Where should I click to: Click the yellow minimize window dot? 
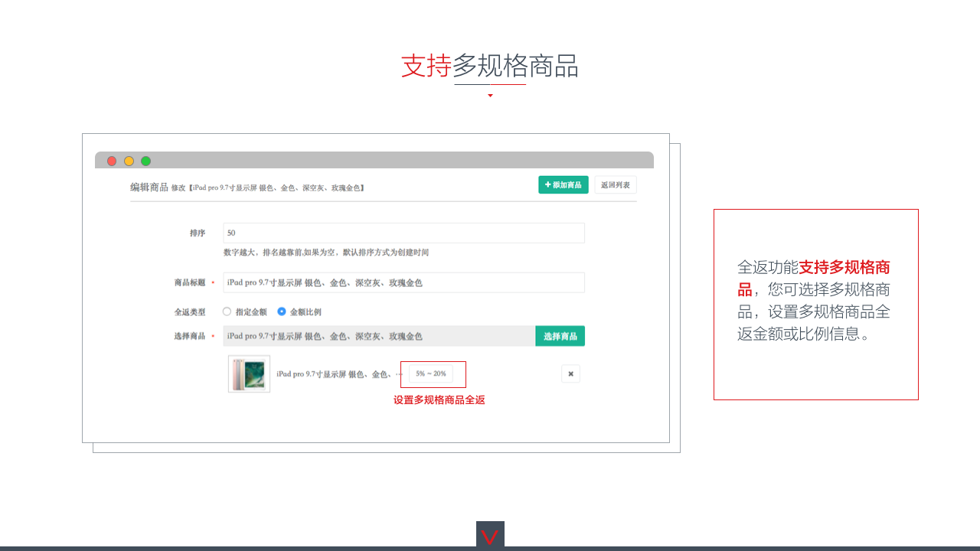pos(129,161)
